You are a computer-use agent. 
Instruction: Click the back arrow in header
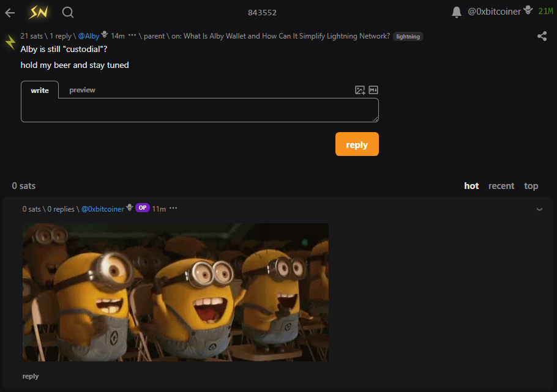pyautogui.click(x=10, y=12)
